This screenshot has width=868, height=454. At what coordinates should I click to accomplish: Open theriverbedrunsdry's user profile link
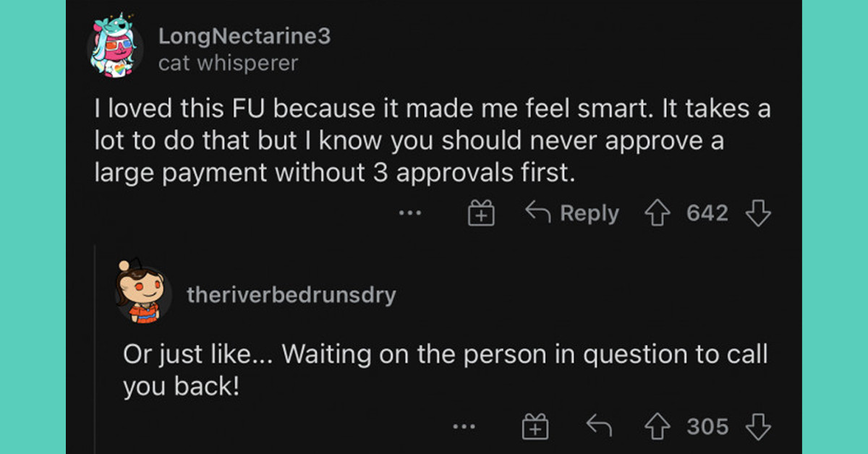coord(291,295)
